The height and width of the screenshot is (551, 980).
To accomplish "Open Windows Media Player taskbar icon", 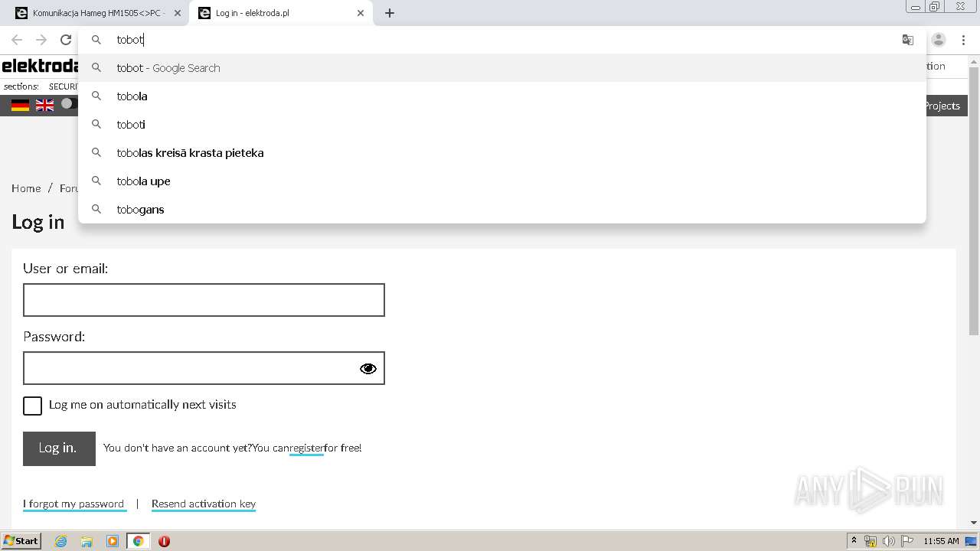I will (113, 541).
